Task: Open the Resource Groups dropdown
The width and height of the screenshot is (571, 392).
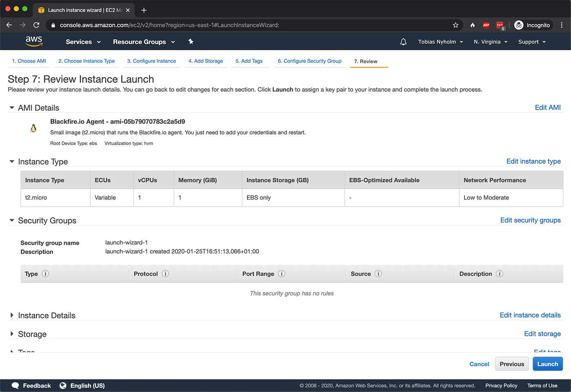Action: click(x=144, y=42)
